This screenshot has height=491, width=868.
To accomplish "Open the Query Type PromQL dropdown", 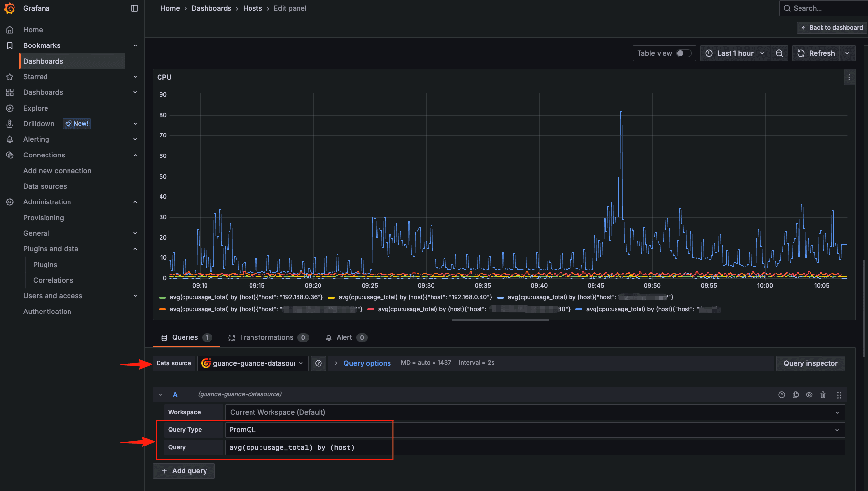I will (x=534, y=430).
